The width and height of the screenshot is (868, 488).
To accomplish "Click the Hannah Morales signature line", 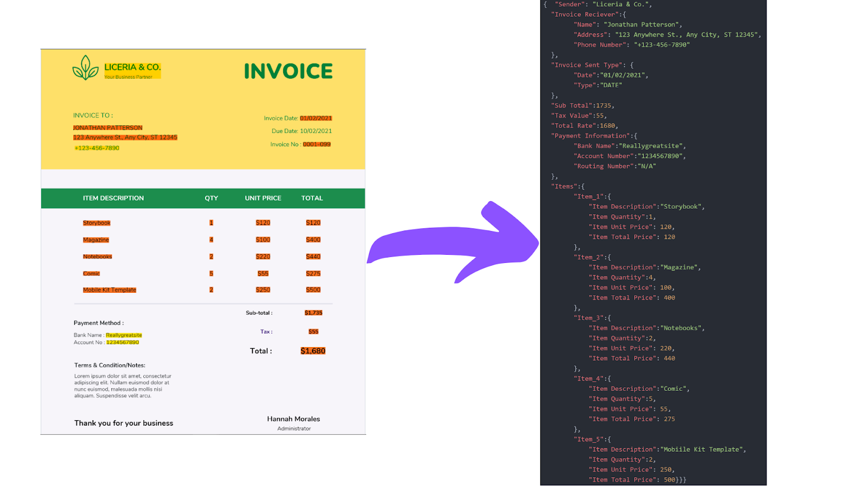I will tap(293, 419).
